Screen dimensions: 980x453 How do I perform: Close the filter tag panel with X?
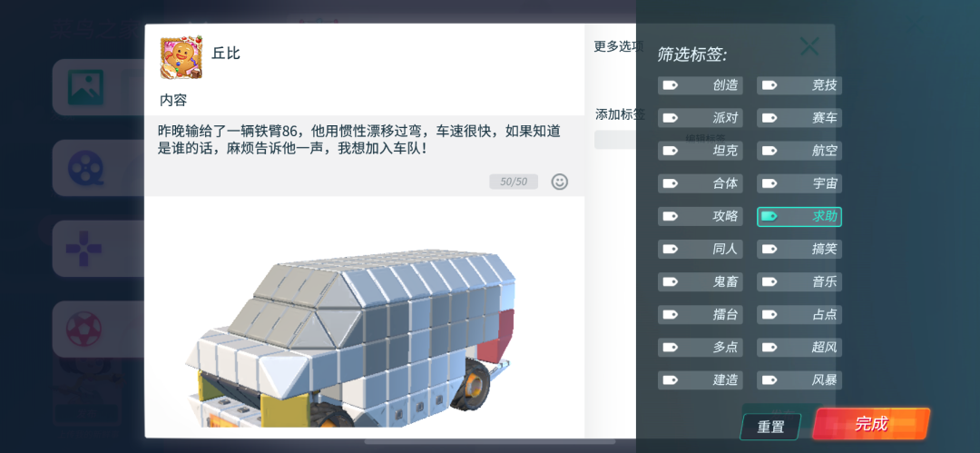[x=809, y=45]
